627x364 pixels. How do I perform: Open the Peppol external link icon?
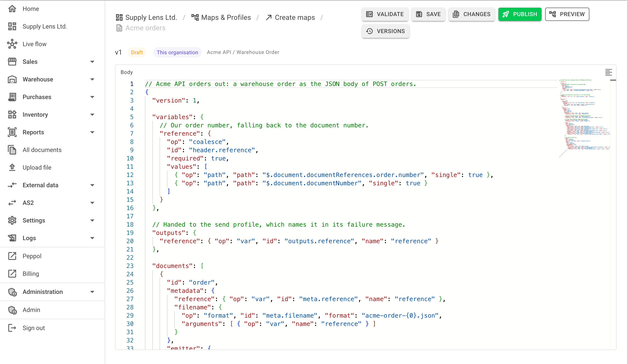12,256
